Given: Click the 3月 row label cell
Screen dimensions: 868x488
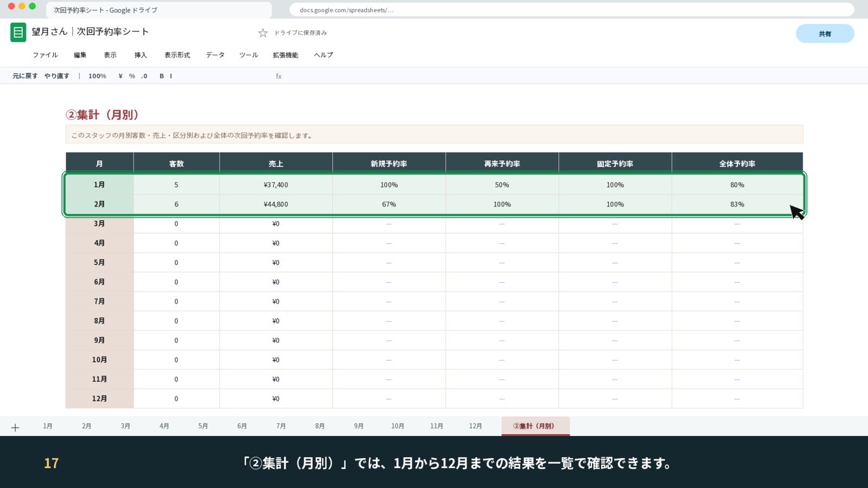Looking at the screenshot, I should tap(99, 223).
